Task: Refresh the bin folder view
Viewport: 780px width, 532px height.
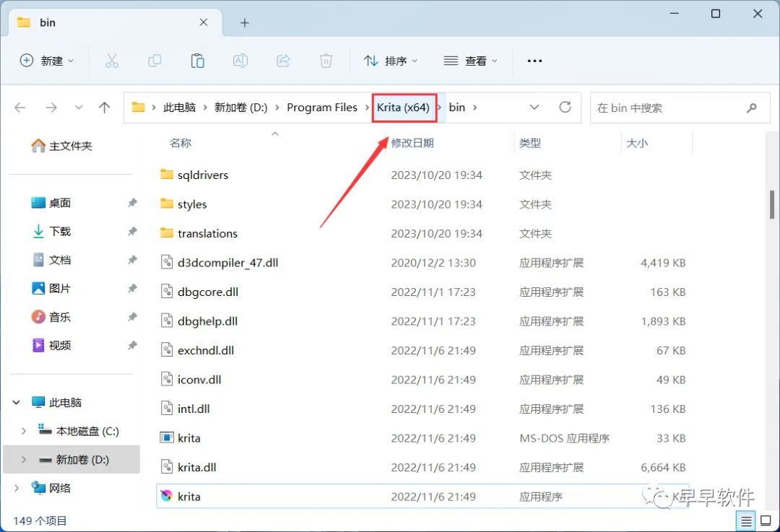Action: pos(565,107)
